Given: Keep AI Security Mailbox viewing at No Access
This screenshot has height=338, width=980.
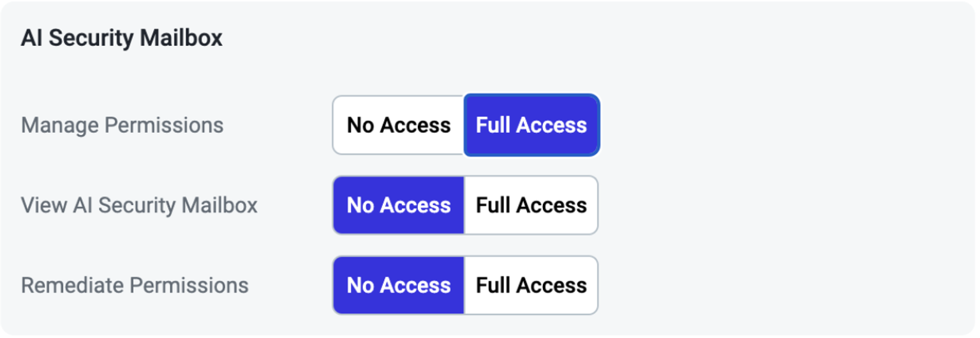Looking at the screenshot, I should (x=398, y=205).
